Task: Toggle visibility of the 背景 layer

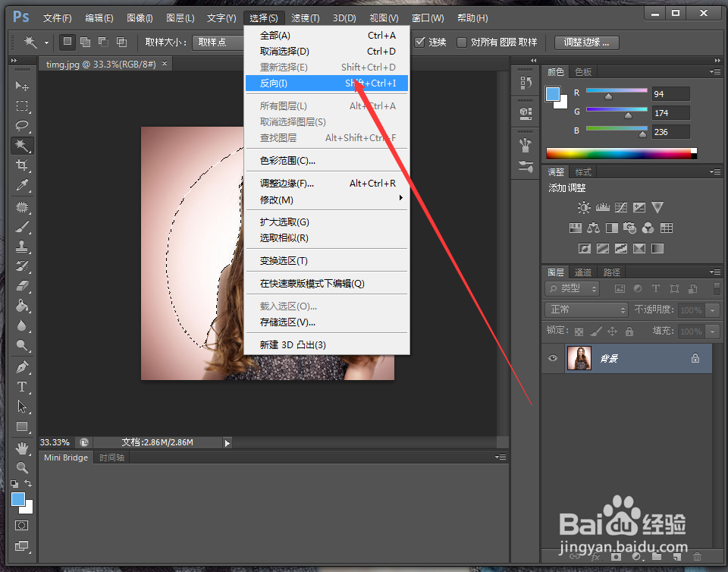Action: 553,358
